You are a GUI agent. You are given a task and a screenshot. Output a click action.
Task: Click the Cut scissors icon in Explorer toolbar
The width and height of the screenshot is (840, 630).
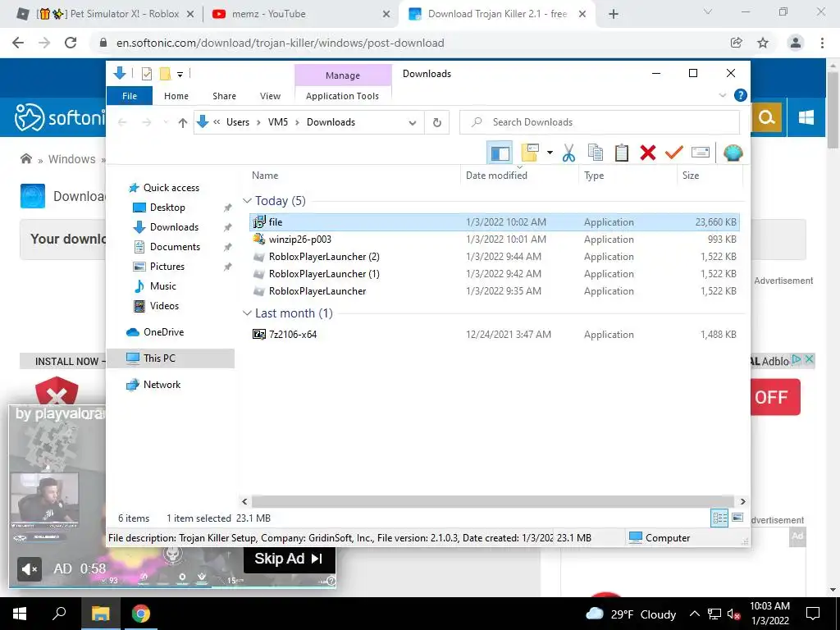[568, 153]
